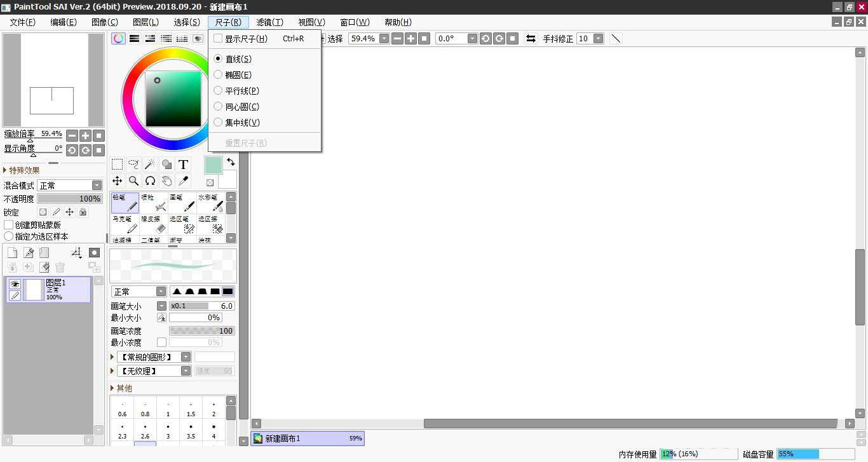Select the 喷枪 airbrush tool
Screen dimensions: 868x462
(153, 203)
